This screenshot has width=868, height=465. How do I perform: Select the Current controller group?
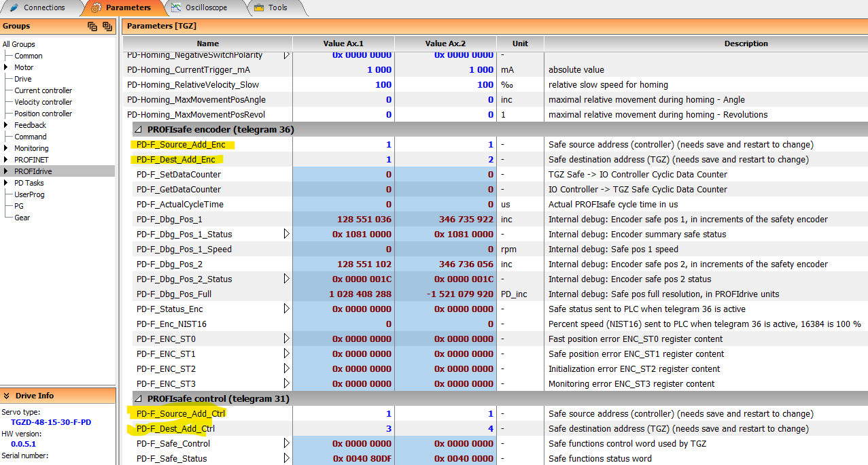(43, 90)
